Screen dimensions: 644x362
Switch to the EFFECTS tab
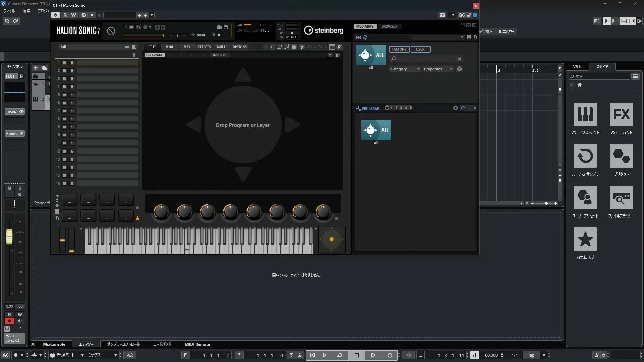click(x=204, y=47)
